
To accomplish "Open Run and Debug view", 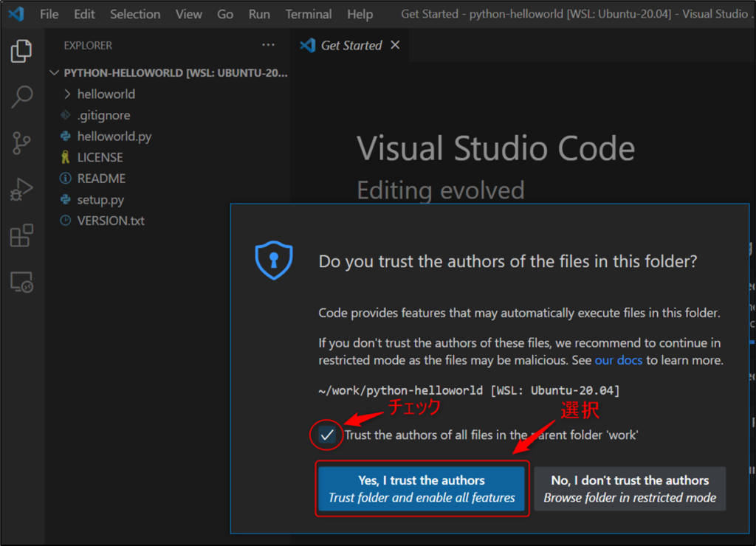I will (x=21, y=190).
